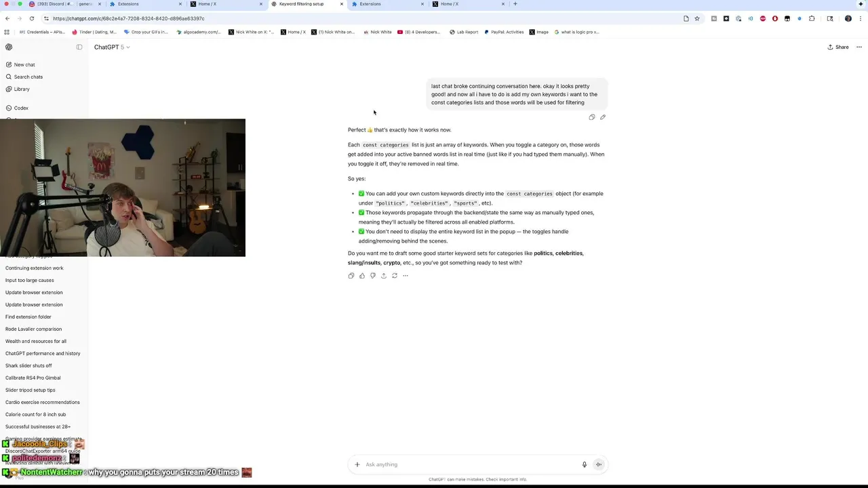Open chat Find extension folder
868x488 pixels.
[28, 317]
